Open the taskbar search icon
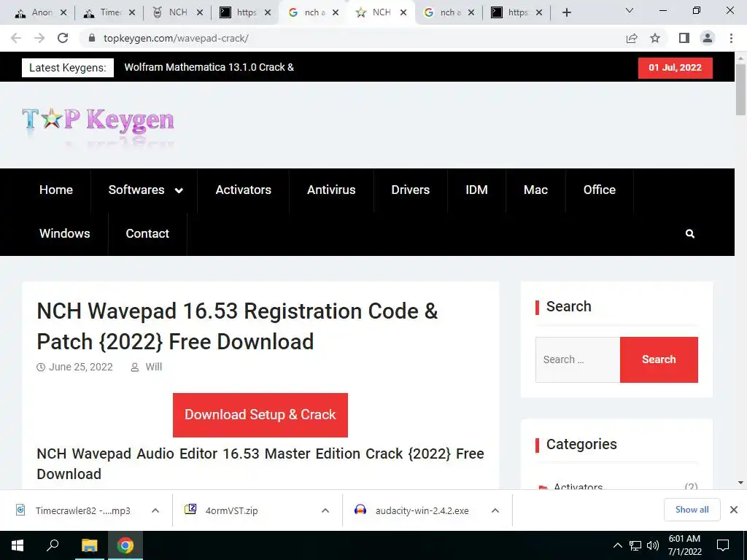747x560 pixels. point(53,545)
